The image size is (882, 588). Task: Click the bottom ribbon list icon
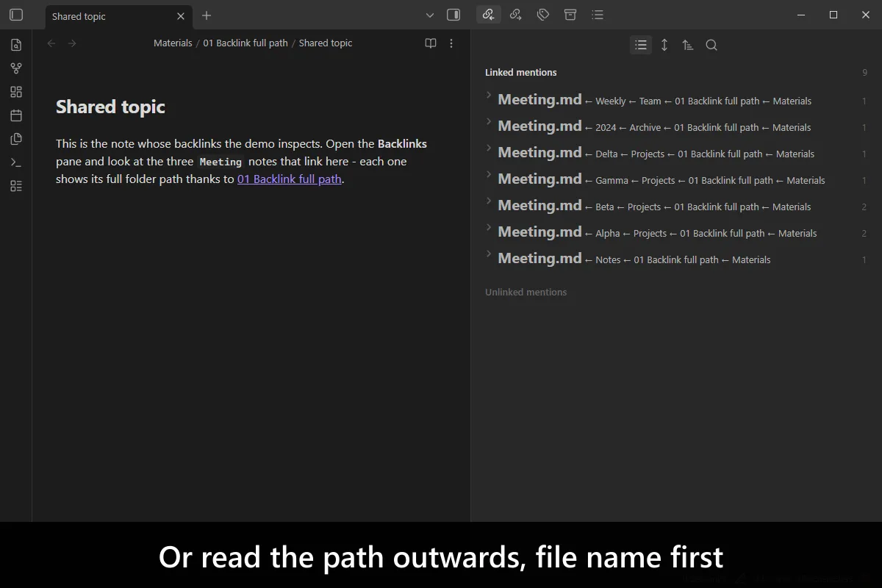pos(16,186)
